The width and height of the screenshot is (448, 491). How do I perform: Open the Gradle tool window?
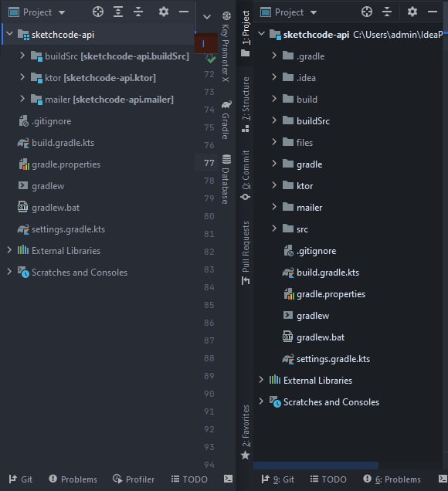[x=226, y=120]
